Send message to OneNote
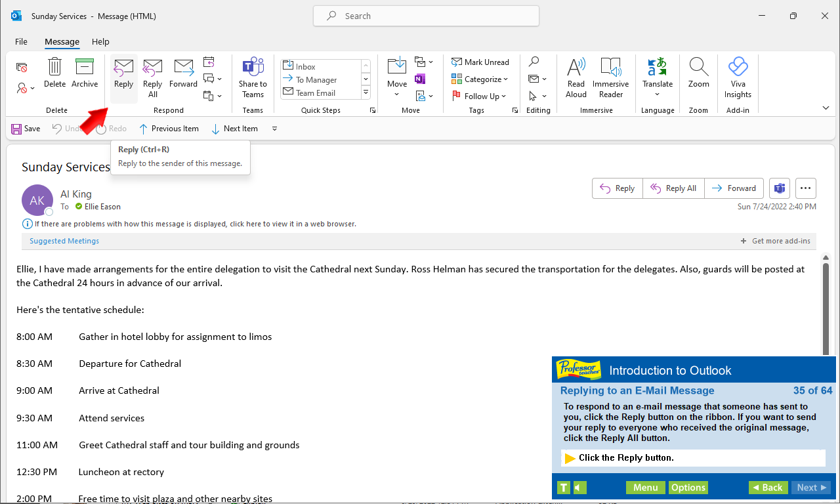Image resolution: width=840 pixels, height=504 pixels. [420, 79]
